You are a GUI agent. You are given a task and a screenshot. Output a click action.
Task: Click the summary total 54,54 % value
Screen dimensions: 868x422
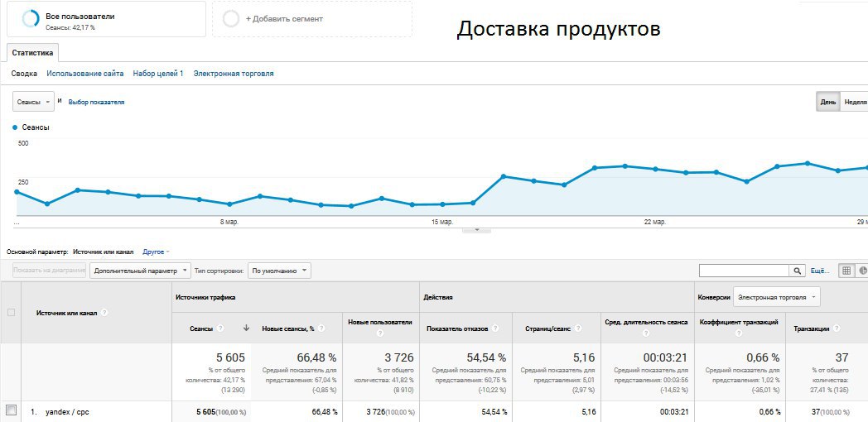(x=486, y=357)
